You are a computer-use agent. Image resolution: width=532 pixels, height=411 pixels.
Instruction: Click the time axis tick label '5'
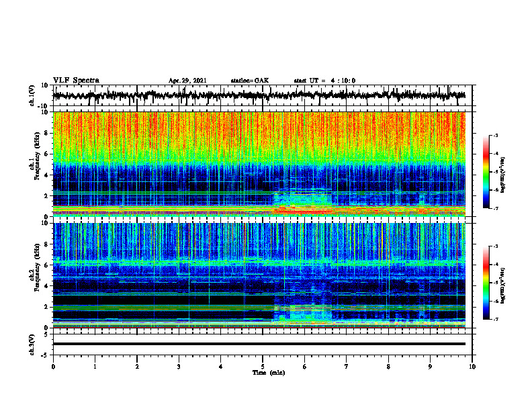(263, 367)
